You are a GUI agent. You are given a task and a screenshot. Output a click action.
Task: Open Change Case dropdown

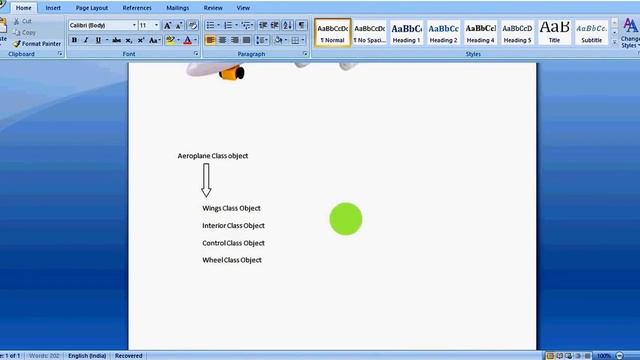154,40
